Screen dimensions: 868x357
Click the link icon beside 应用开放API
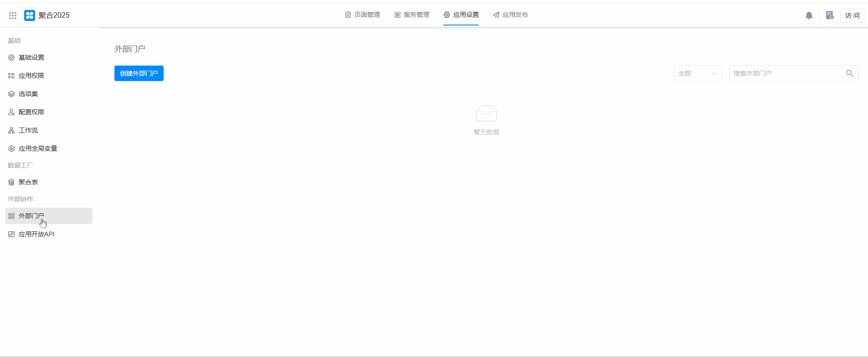pos(11,235)
